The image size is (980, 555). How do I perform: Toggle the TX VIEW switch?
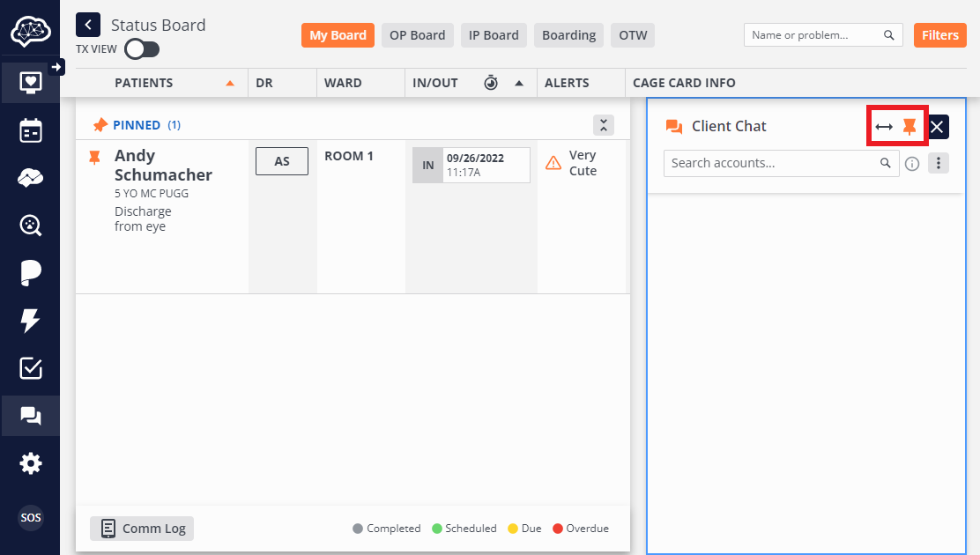point(142,48)
